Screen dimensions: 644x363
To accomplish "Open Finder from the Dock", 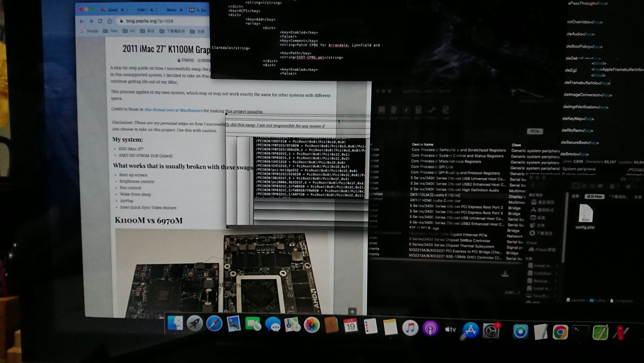I will click(x=175, y=323).
